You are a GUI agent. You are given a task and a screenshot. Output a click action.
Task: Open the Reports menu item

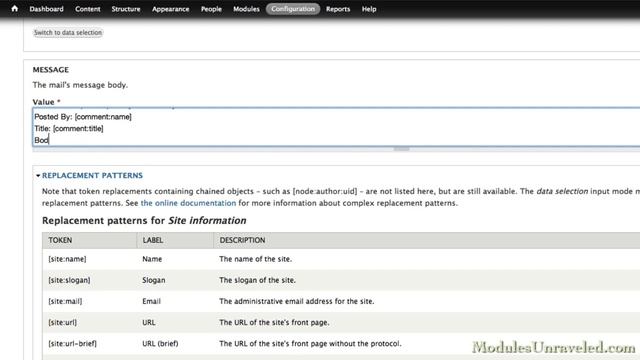click(x=338, y=9)
